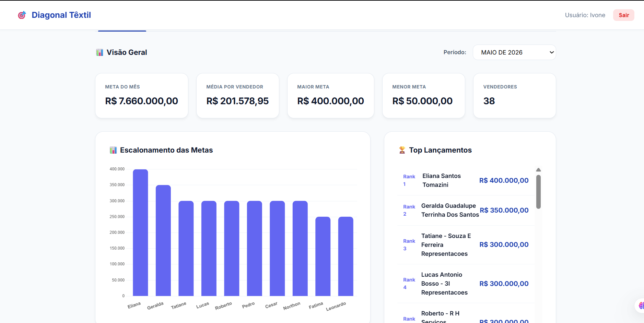Click the Sair logout button
Image resolution: width=644 pixels, height=323 pixels.
click(623, 15)
